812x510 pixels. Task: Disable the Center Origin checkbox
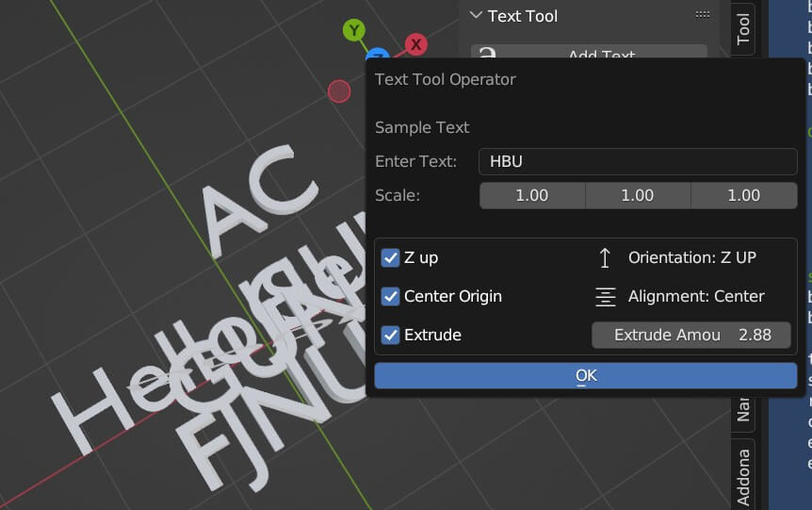[390, 296]
